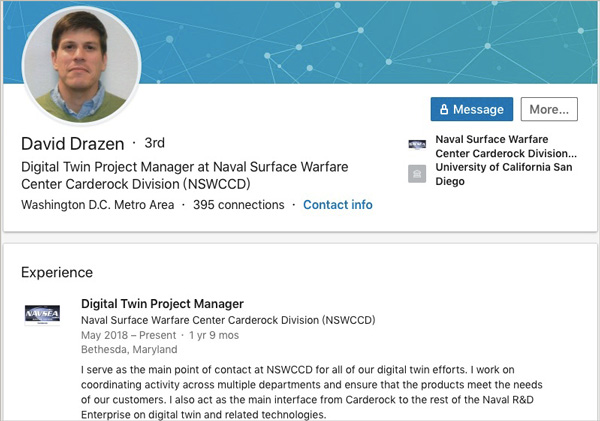Click the Washington D.C. Metro Area location
This screenshot has height=421, width=600.
click(97, 205)
